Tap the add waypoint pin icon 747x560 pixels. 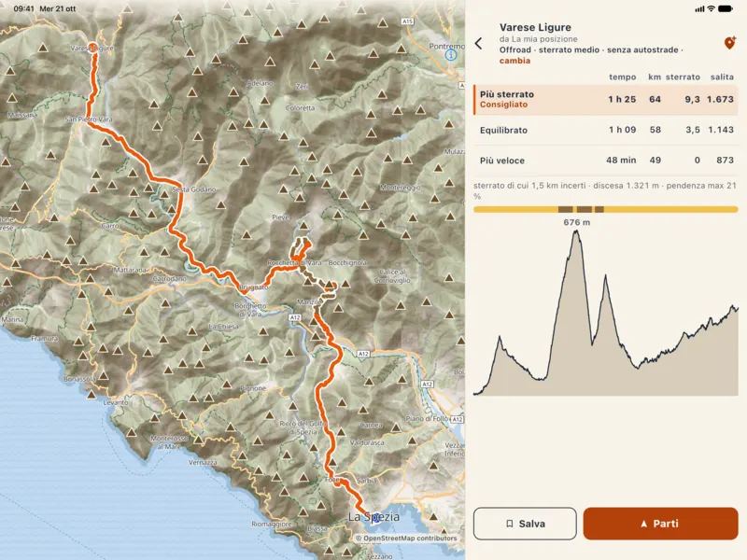[x=730, y=43]
